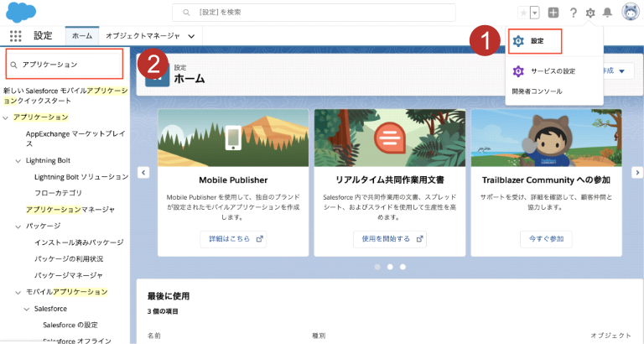Open アプリケーションマネージャ in the sidebar
The height and width of the screenshot is (344, 644).
click(70, 209)
